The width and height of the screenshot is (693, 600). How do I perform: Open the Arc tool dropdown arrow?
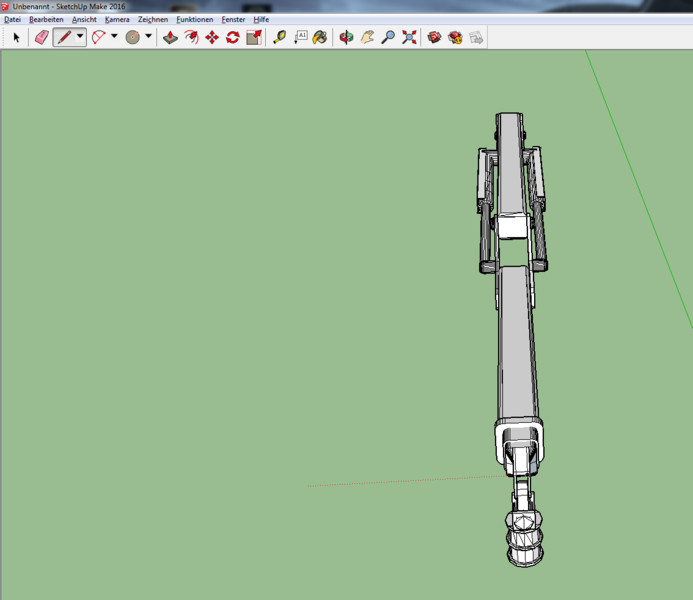(114, 37)
